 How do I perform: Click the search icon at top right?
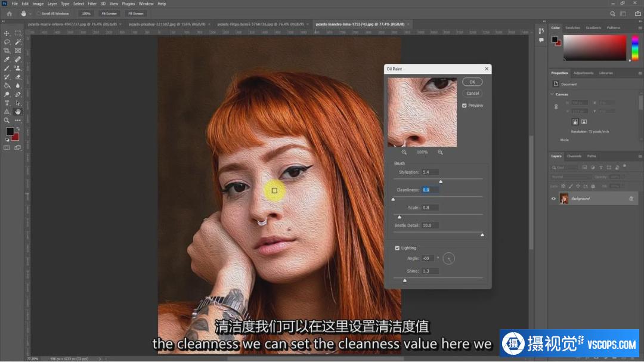pos(612,14)
